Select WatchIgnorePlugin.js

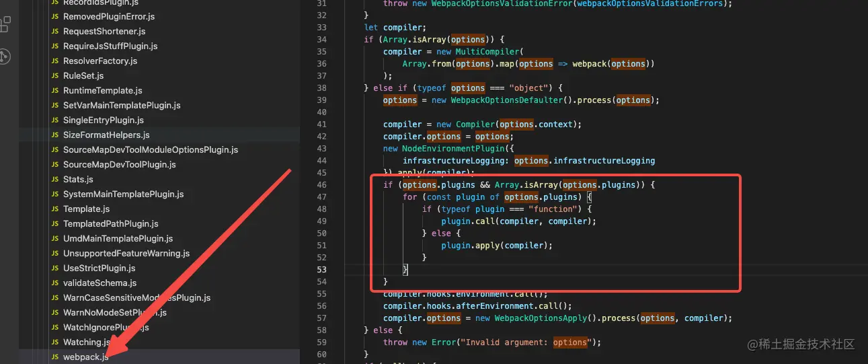coord(106,328)
